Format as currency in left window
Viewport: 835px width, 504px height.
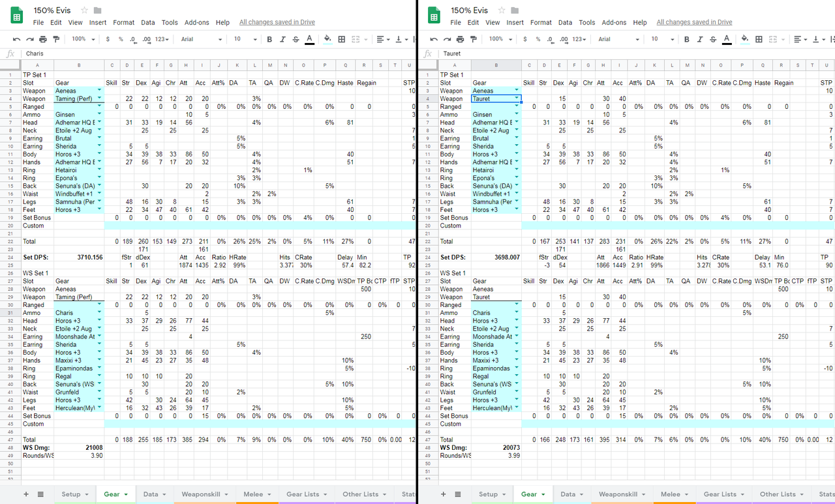tap(108, 39)
